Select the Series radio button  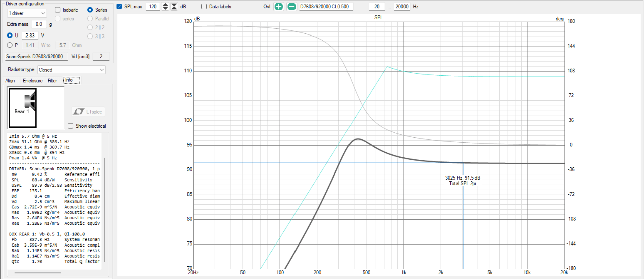(90, 10)
